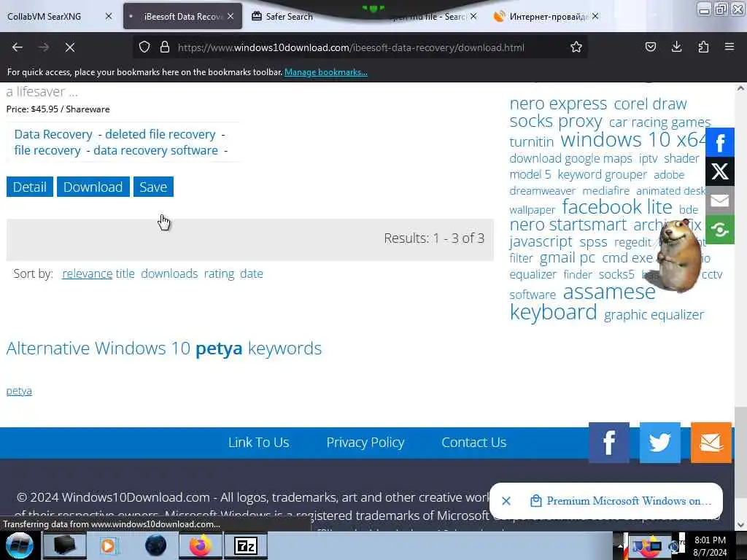
Task: Open the deleted file recovery tag
Action: [160, 134]
